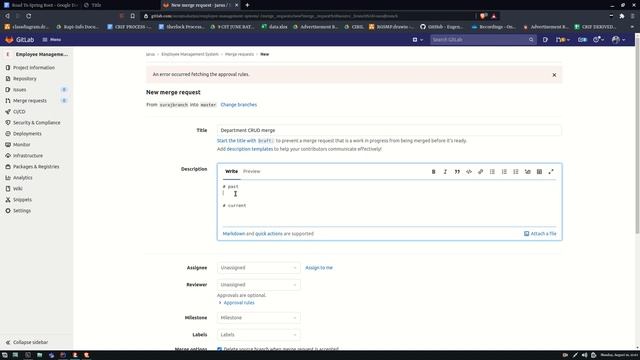Viewport: 640px width, 360px height.
Task: Open the to-do list icon in header
Action: pos(582,40)
